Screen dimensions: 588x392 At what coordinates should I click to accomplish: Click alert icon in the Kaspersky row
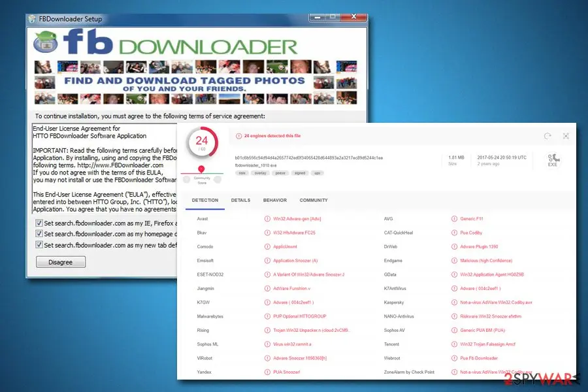(454, 302)
